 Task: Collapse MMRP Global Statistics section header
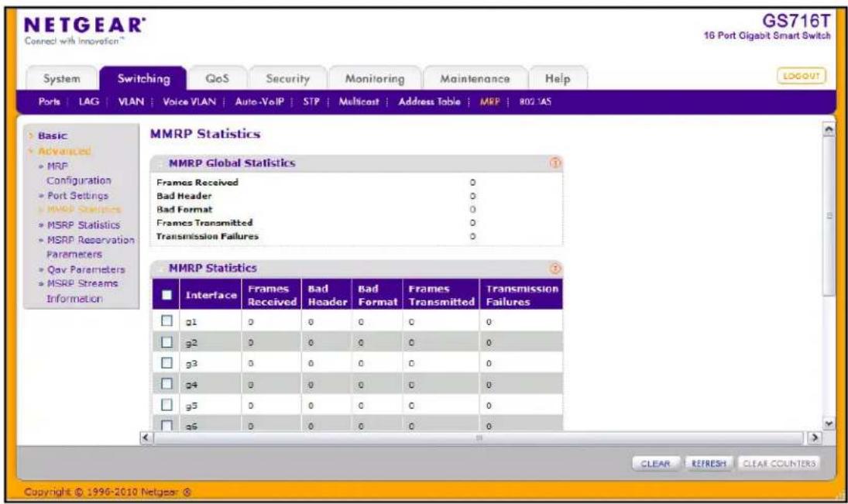[x=232, y=163]
